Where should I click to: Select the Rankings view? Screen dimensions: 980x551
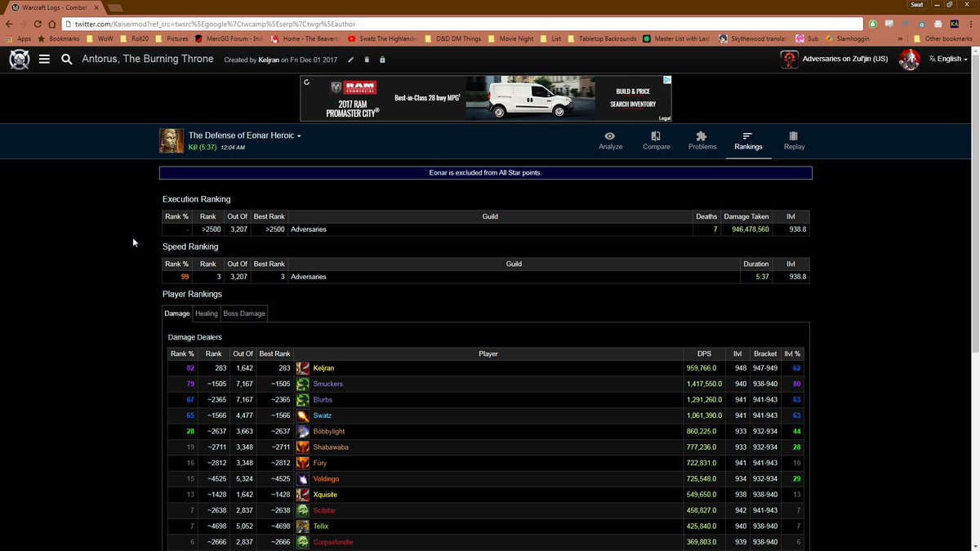pyautogui.click(x=748, y=141)
